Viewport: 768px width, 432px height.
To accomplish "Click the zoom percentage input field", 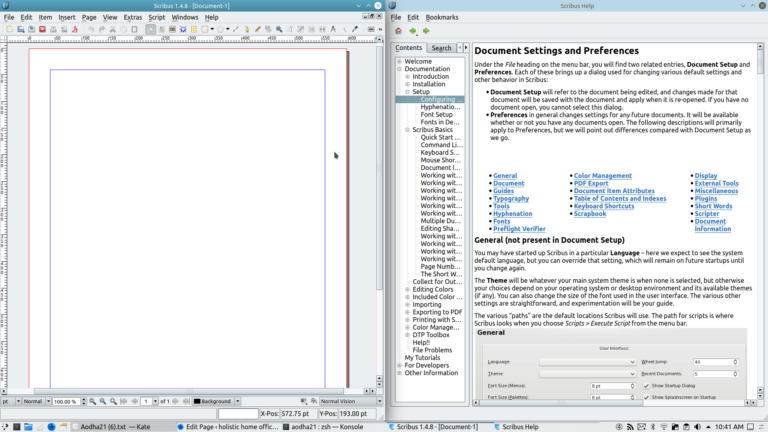I will coord(66,401).
